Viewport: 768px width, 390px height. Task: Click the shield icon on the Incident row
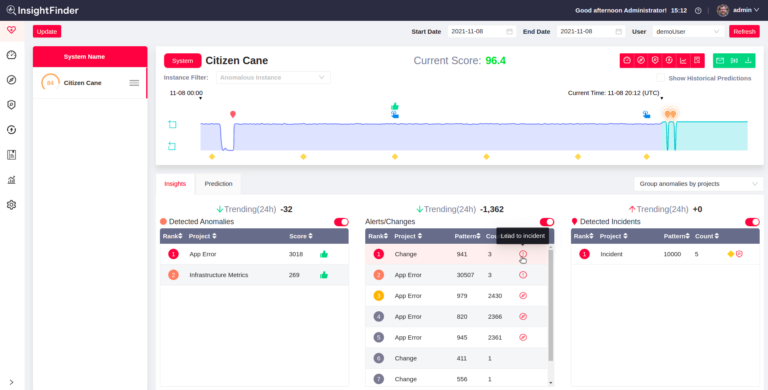pos(740,254)
